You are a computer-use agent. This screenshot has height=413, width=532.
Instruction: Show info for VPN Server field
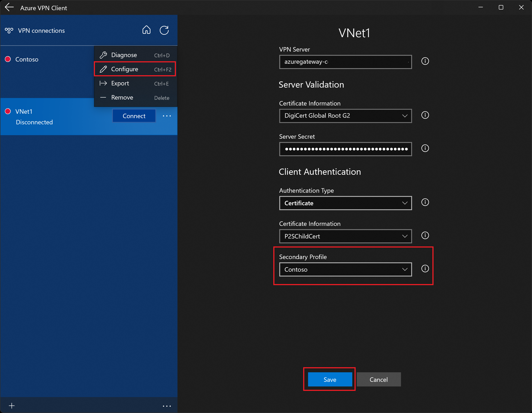(x=425, y=61)
